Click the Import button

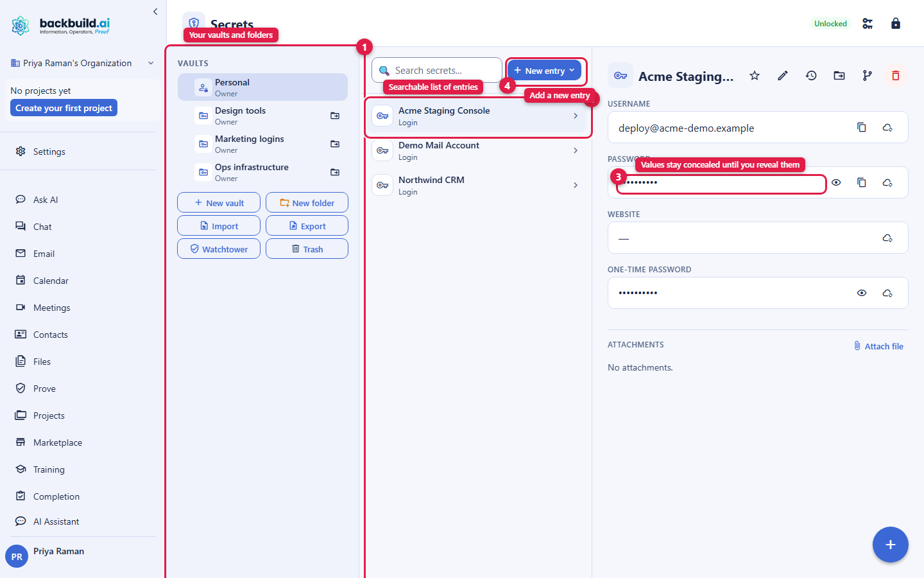point(219,225)
